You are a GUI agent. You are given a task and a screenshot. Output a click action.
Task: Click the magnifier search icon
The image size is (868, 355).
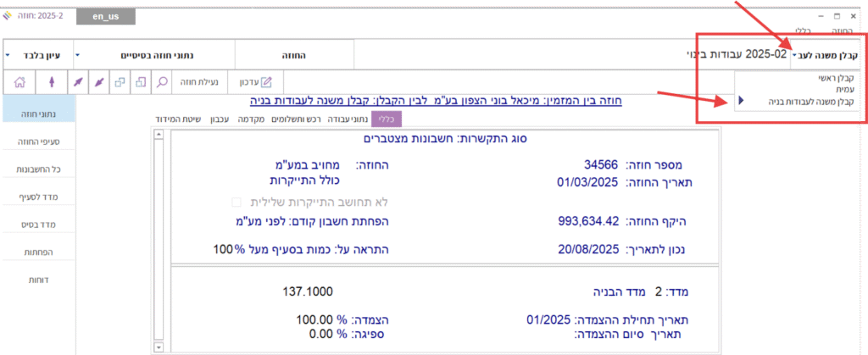tap(162, 82)
